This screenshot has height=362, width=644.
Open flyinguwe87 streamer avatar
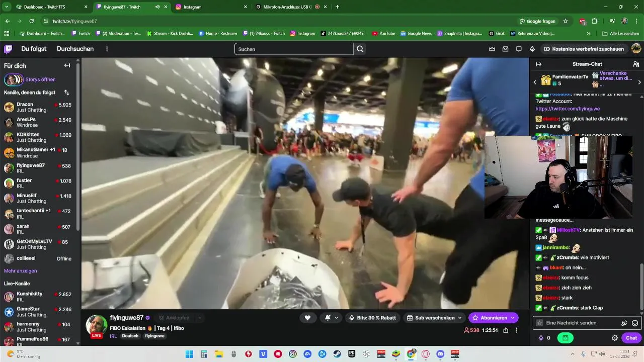(97, 325)
